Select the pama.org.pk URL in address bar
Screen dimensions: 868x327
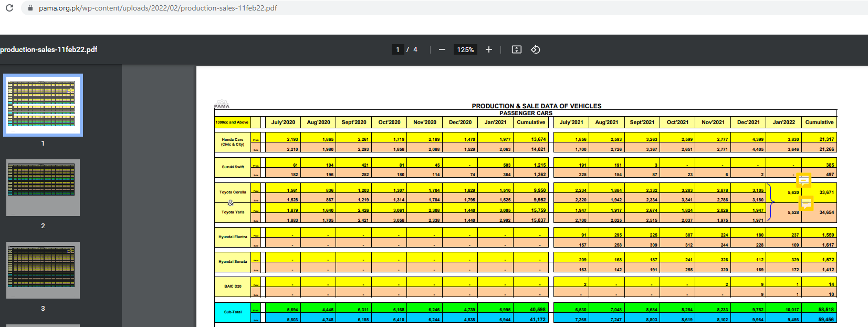[x=158, y=8]
